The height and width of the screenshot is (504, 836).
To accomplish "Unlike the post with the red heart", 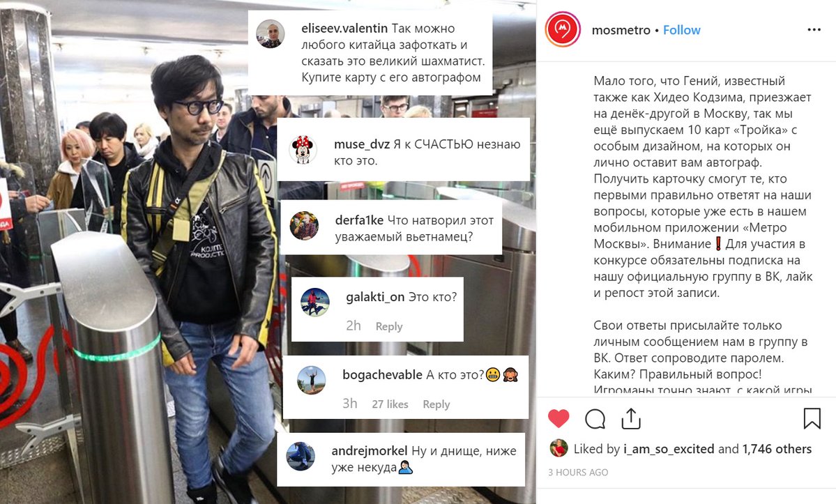I will (x=558, y=419).
